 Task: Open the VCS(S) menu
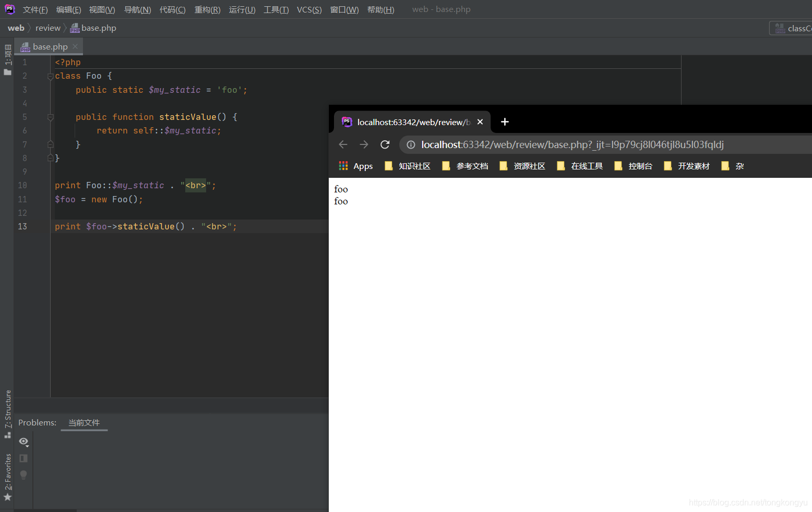pyautogui.click(x=309, y=9)
